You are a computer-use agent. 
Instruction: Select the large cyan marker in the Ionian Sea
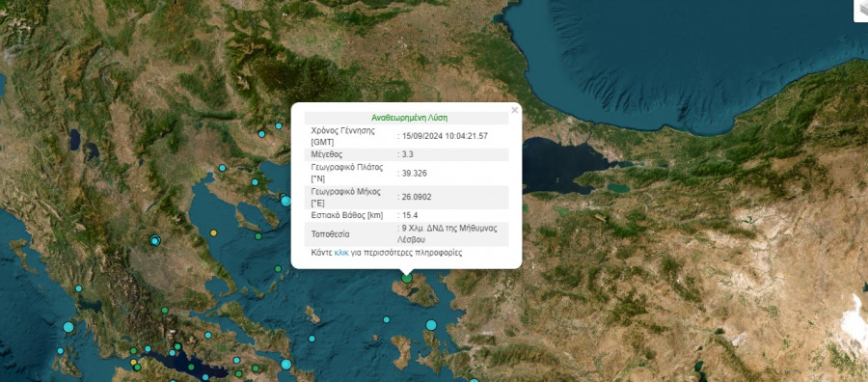[x=68, y=327]
